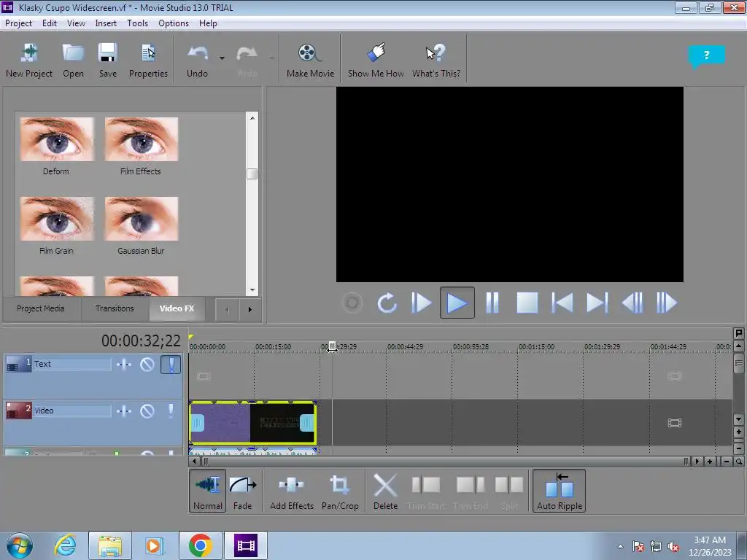Step to next frame

coord(667,303)
